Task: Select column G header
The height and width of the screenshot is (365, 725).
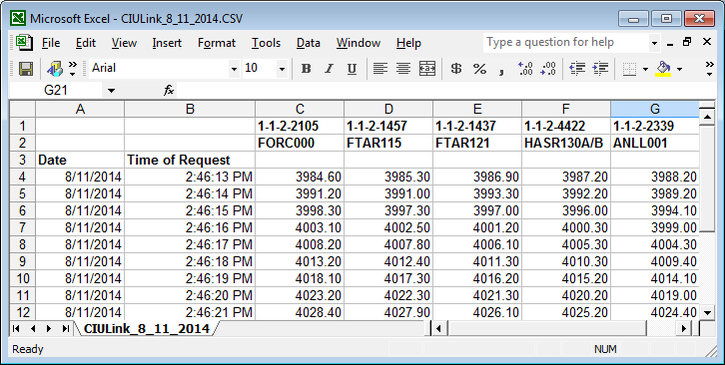Action: 655,109
